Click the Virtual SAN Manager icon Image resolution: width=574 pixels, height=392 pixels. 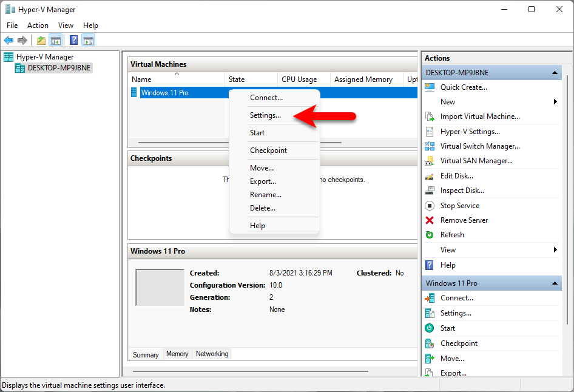click(x=430, y=161)
